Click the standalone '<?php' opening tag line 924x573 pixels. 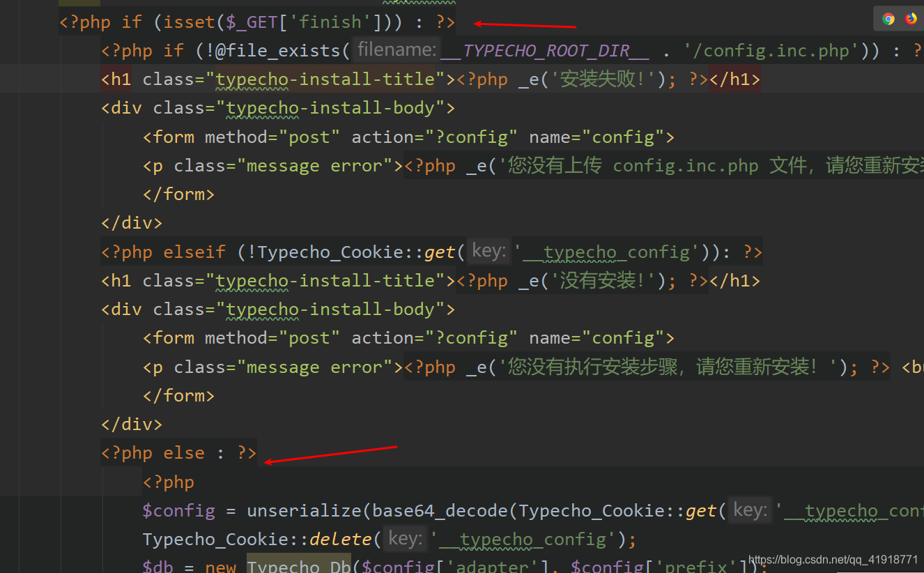[x=169, y=482]
